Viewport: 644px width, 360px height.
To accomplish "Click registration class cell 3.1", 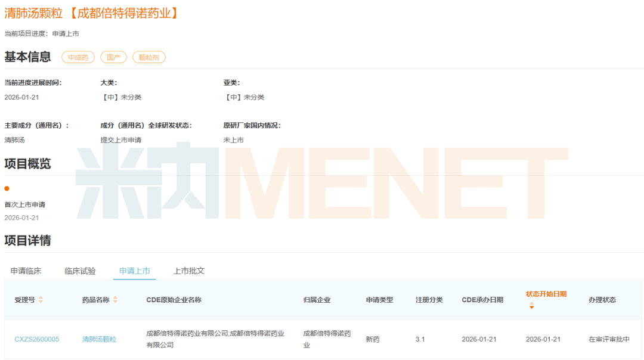I will 420,339.
